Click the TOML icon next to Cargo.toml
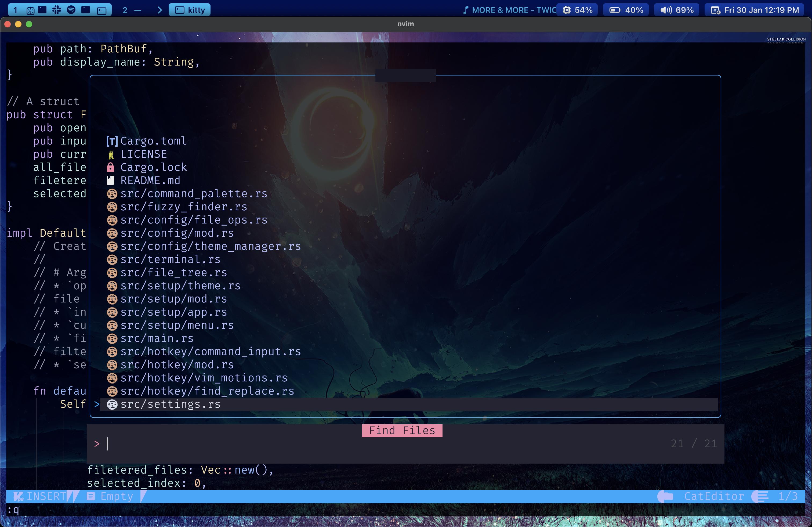The image size is (812, 527). (112, 141)
